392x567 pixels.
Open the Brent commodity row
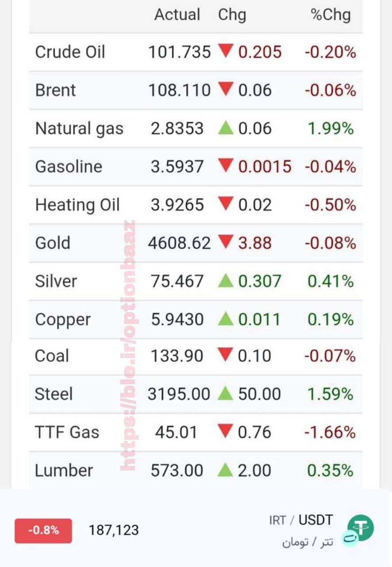(x=196, y=90)
